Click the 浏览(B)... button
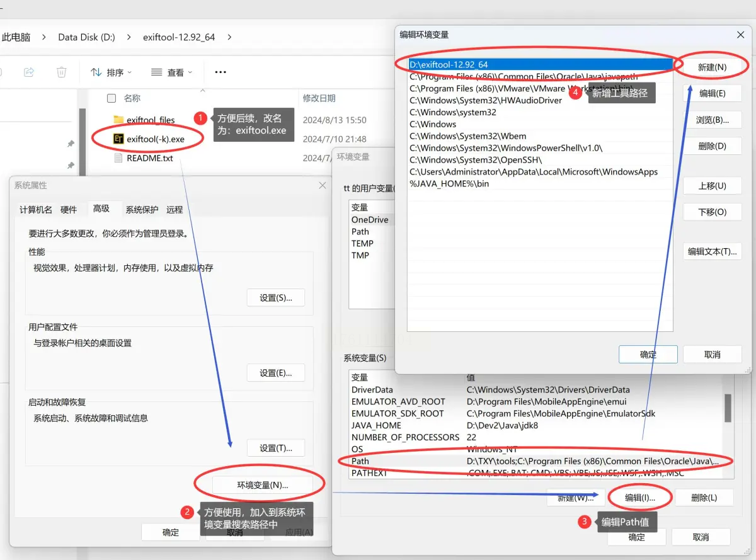 (712, 120)
